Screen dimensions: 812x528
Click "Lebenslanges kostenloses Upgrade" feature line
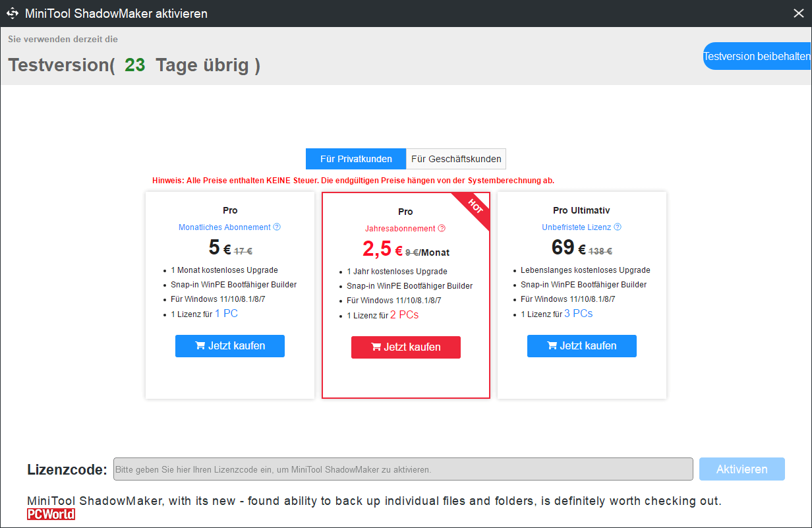click(585, 270)
